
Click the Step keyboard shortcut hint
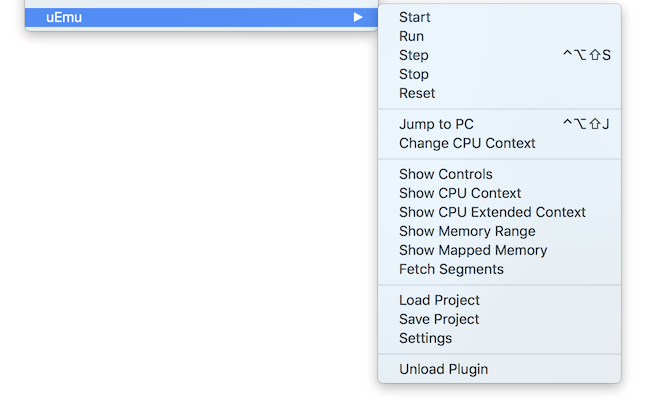[586, 55]
